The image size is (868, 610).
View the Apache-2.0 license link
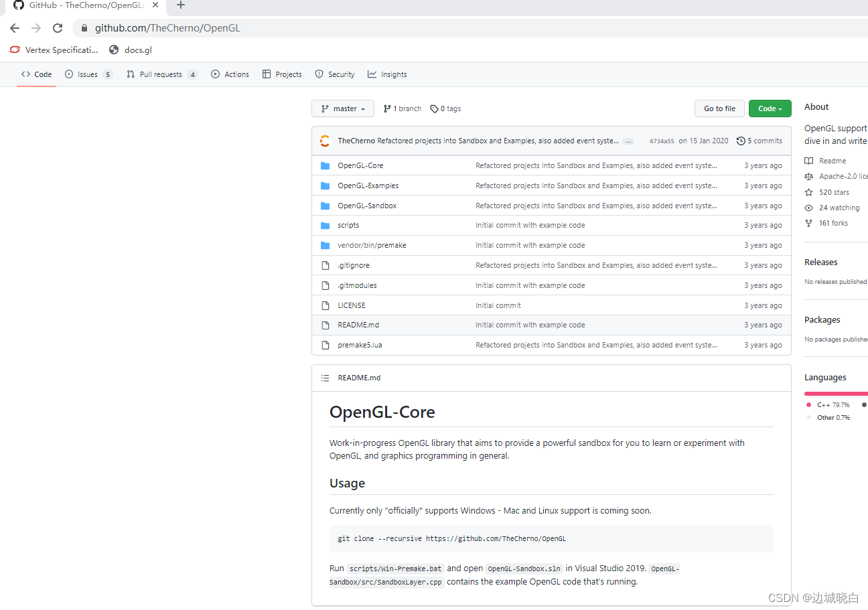click(x=836, y=176)
